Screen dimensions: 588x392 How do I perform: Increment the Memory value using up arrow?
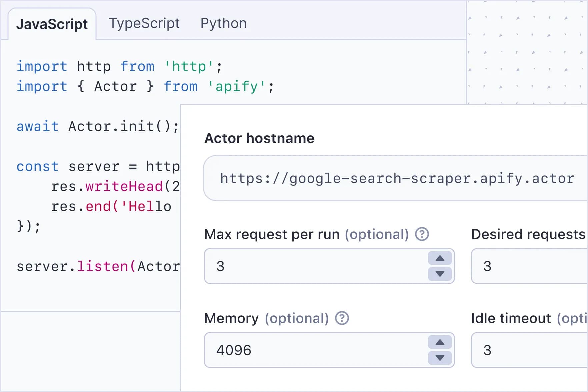[440, 342]
